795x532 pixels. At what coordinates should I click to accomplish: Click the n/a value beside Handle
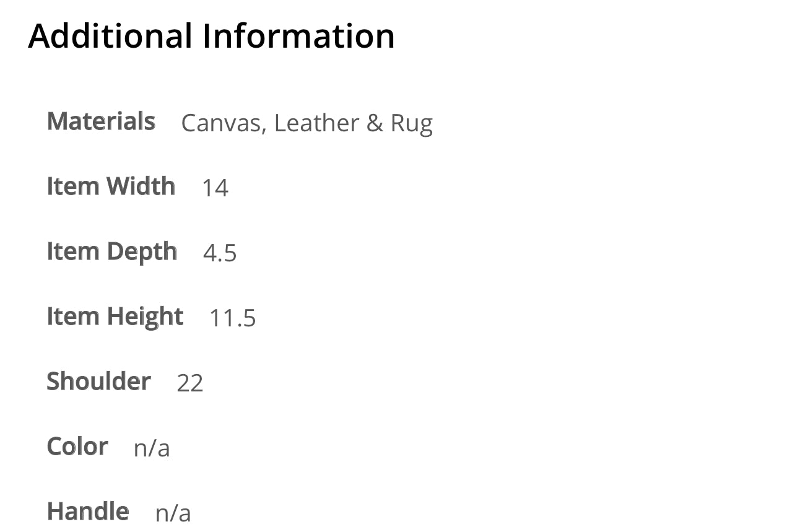[173, 513]
